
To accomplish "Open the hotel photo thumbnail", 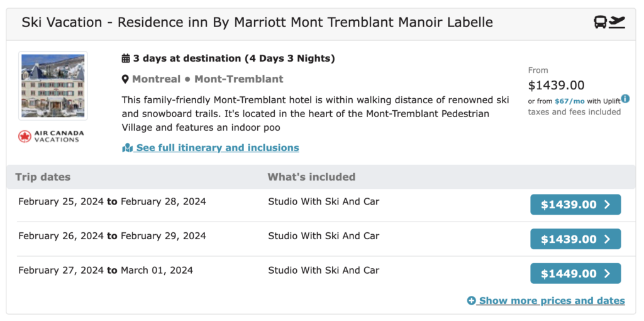I will tap(53, 85).
